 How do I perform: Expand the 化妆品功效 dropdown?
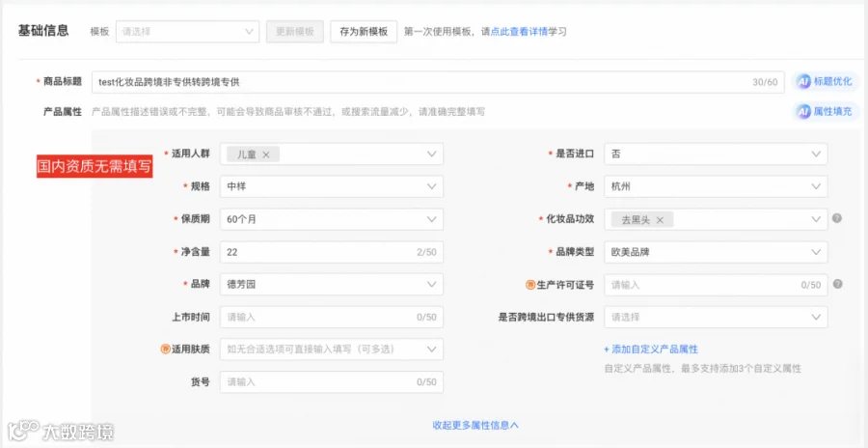click(x=716, y=219)
